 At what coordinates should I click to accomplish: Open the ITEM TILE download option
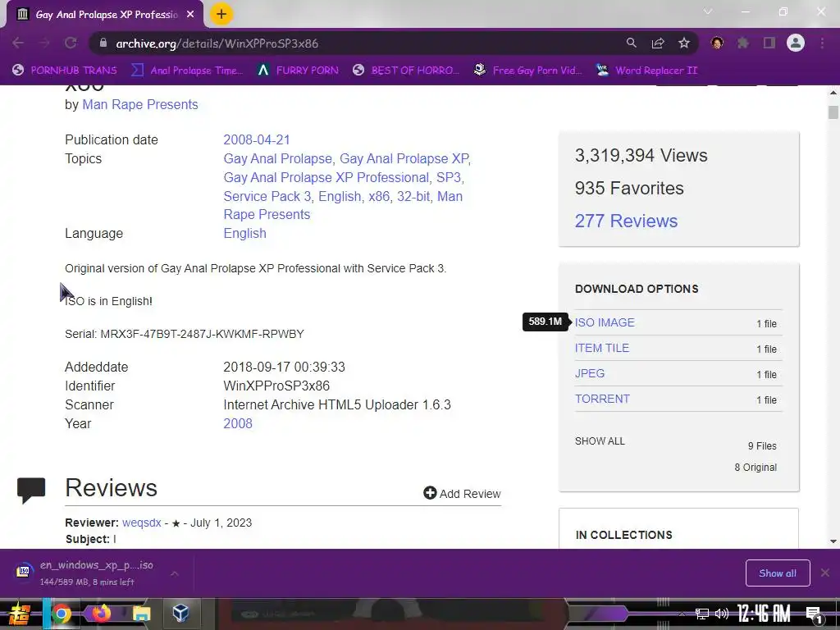coord(601,348)
